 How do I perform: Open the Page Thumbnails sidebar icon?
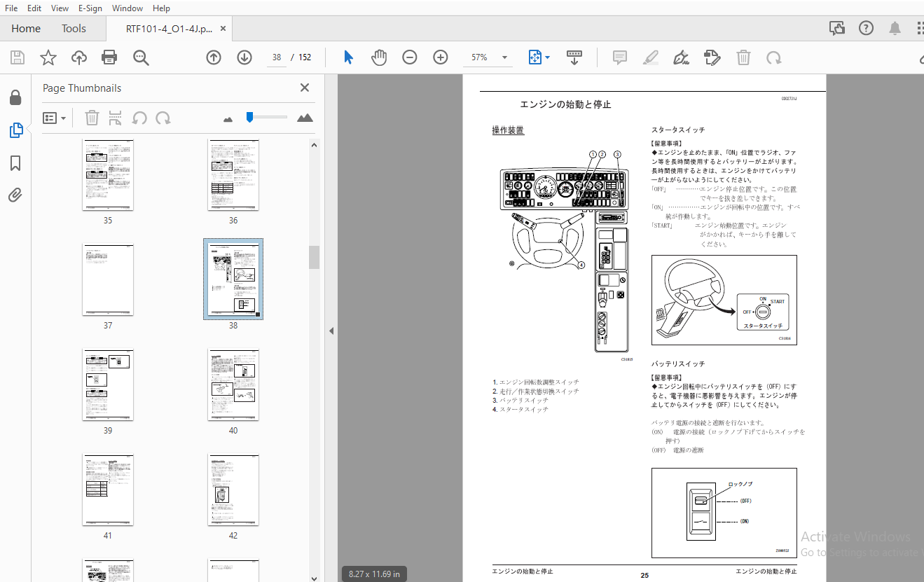coord(15,130)
